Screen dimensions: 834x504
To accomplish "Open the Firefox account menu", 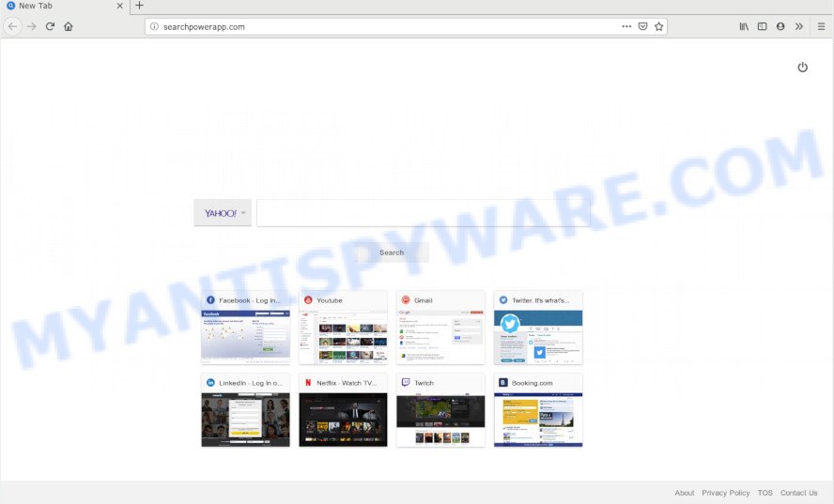I will [780, 26].
